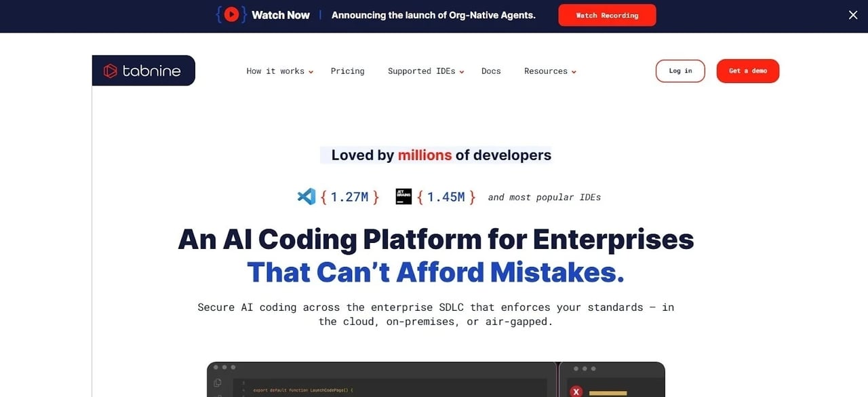
Task: Click the red X icon in the preview panel
Action: click(x=576, y=392)
